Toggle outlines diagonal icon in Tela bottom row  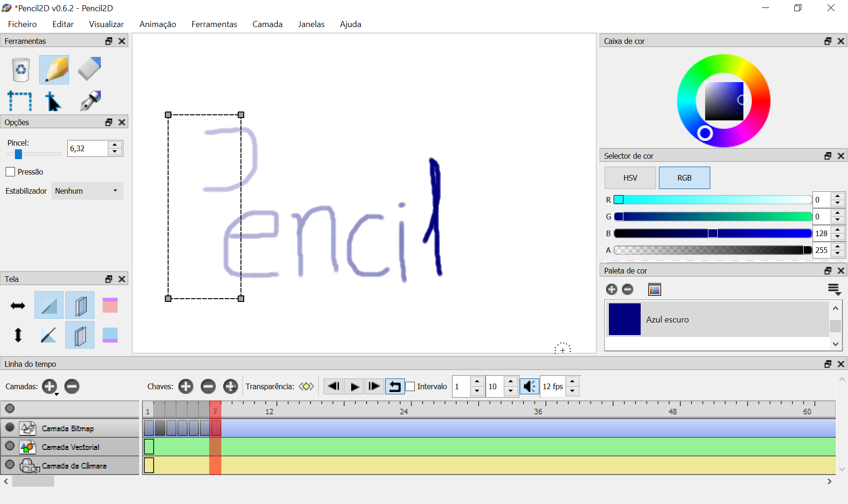click(49, 335)
